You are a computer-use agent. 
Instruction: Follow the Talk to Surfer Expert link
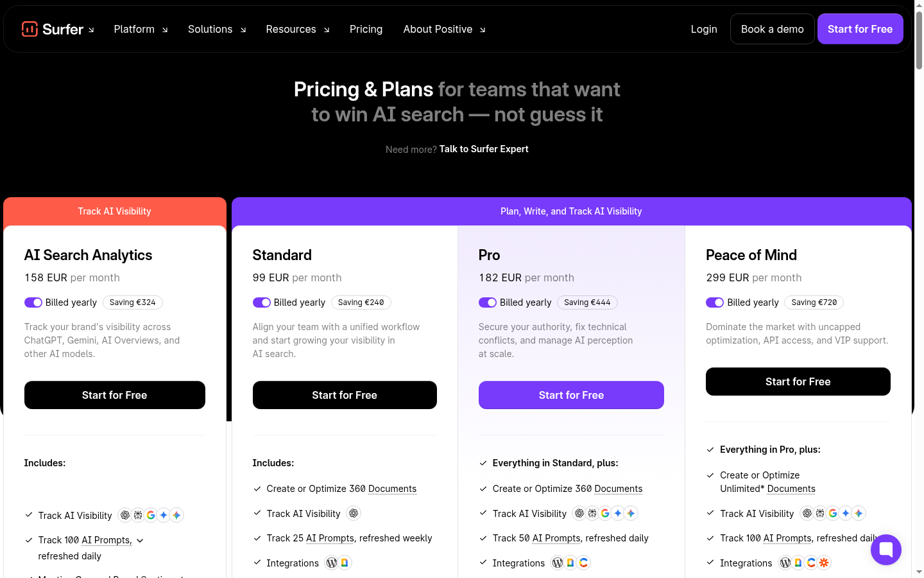pos(484,149)
